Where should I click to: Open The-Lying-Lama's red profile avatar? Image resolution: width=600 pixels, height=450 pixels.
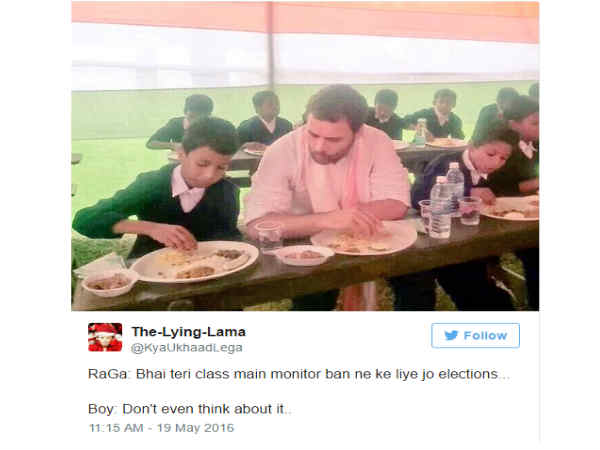pos(105,337)
